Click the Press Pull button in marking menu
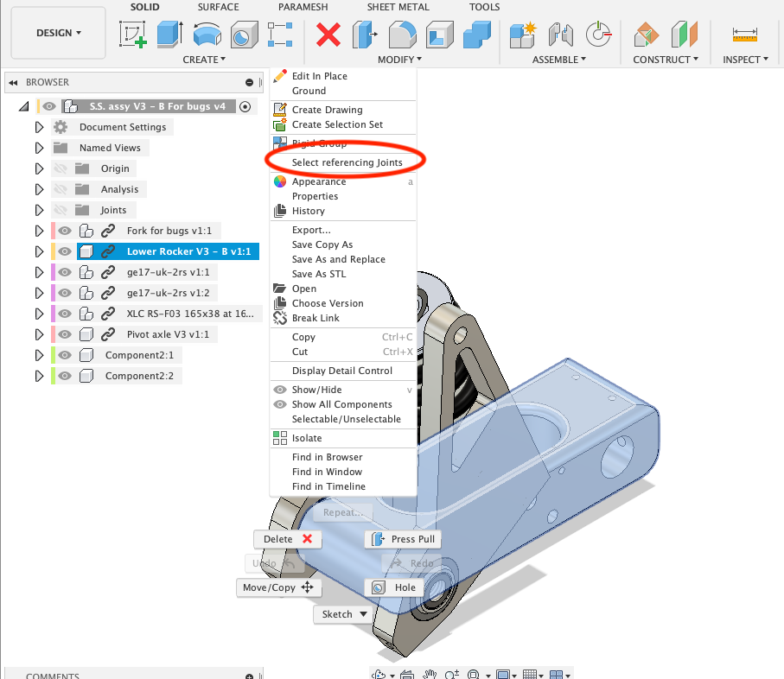The image size is (784, 679). pos(403,539)
